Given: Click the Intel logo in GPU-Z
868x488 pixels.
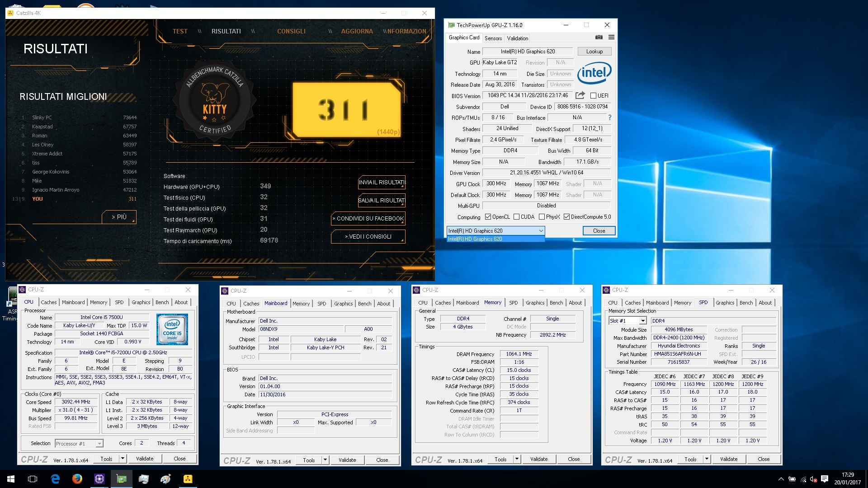Looking at the screenshot, I should (594, 73).
